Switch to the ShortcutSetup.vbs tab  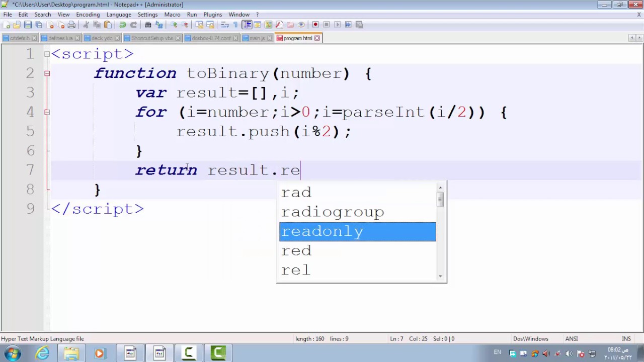(x=152, y=38)
